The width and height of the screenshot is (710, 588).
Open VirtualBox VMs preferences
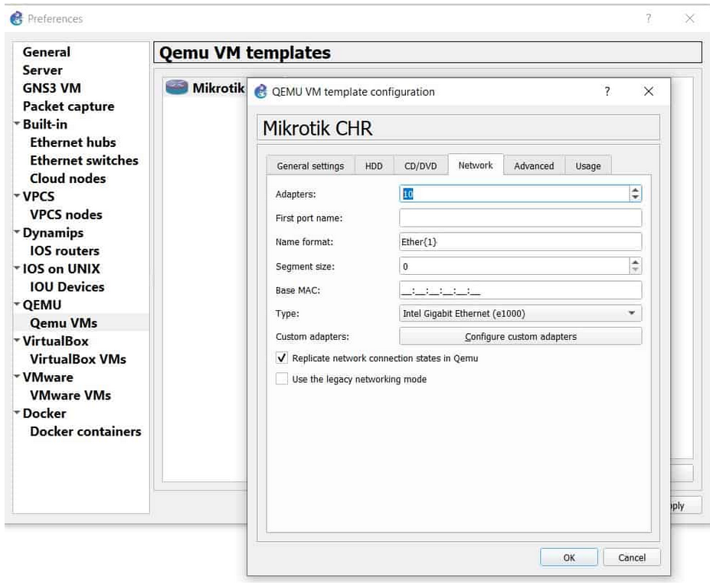click(78, 359)
